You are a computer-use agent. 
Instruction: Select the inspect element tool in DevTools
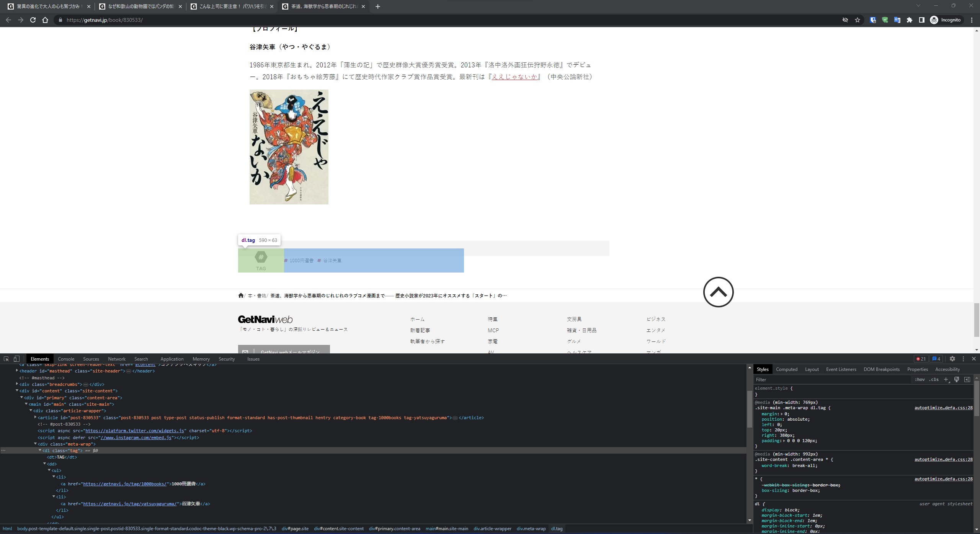[x=6, y=359]
